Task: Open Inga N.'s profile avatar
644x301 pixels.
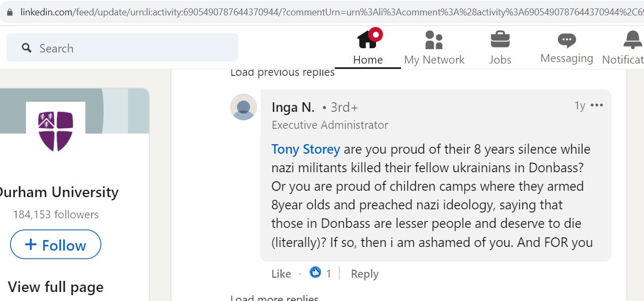Action: pos(243,107)
